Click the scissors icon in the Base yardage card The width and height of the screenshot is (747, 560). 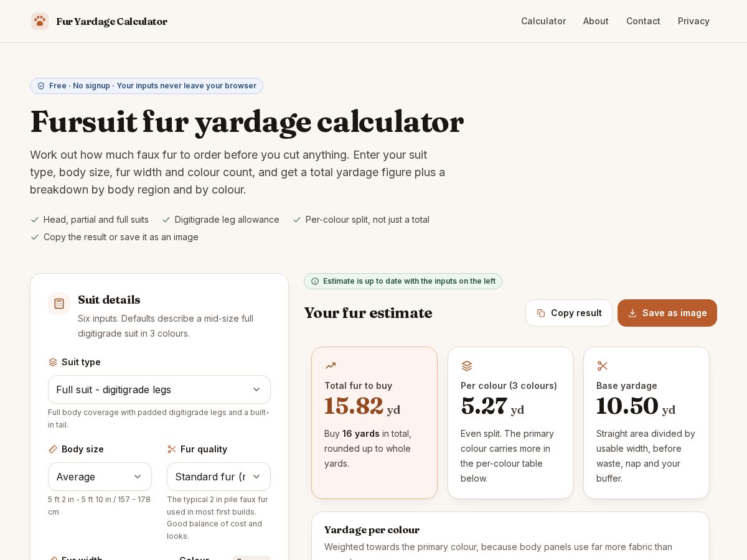602,366
